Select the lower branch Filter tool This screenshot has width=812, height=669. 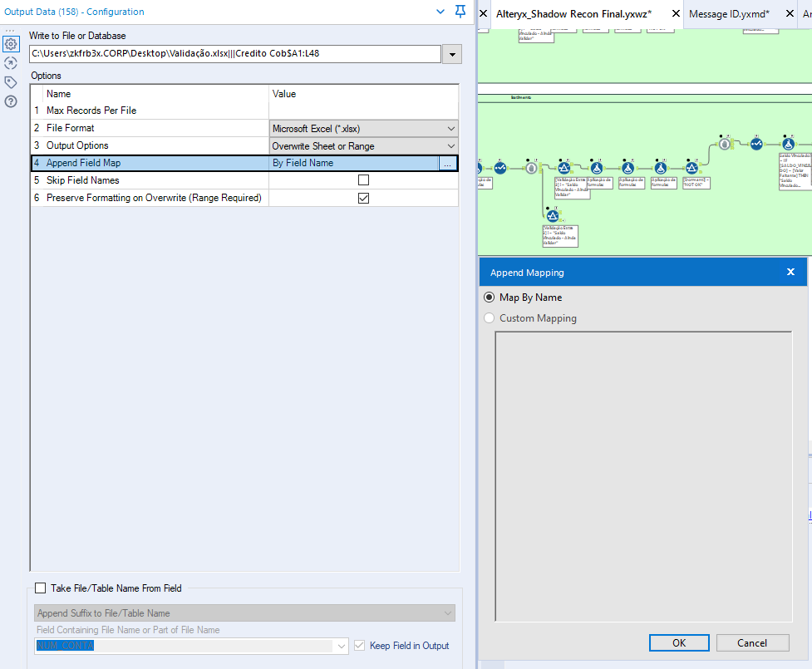(553, 215)
